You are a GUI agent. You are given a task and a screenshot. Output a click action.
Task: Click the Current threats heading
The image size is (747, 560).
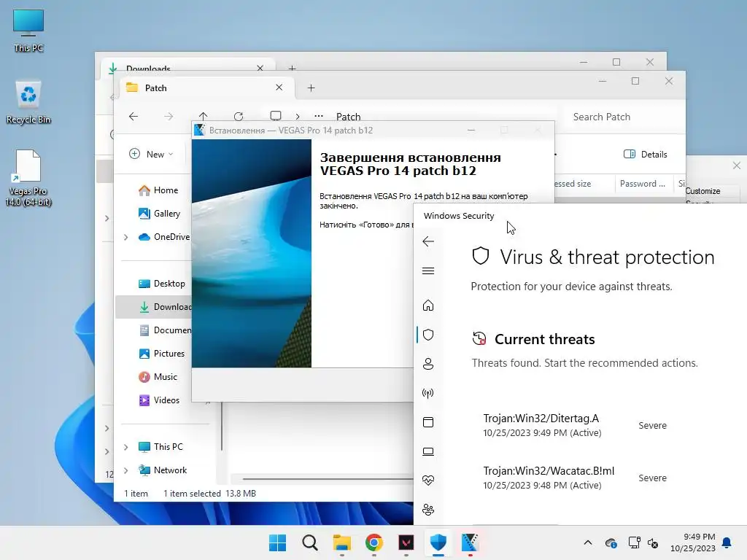point(544,339)
